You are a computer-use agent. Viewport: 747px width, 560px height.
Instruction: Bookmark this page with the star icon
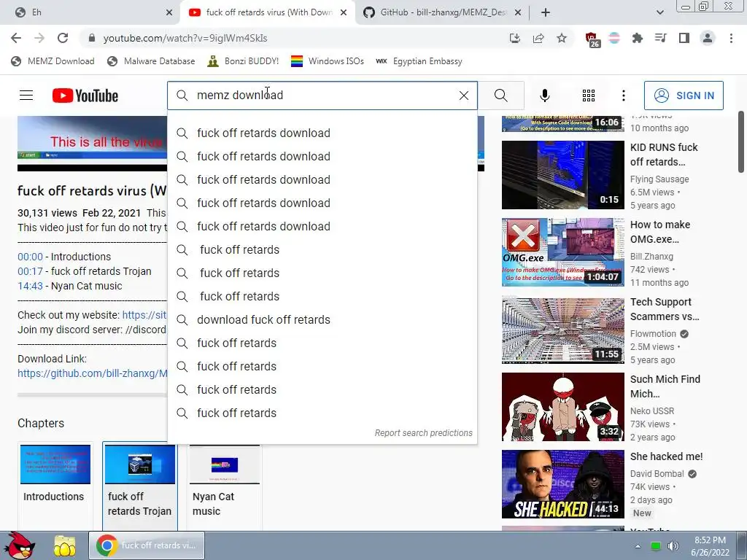click(x=562, y=38)
